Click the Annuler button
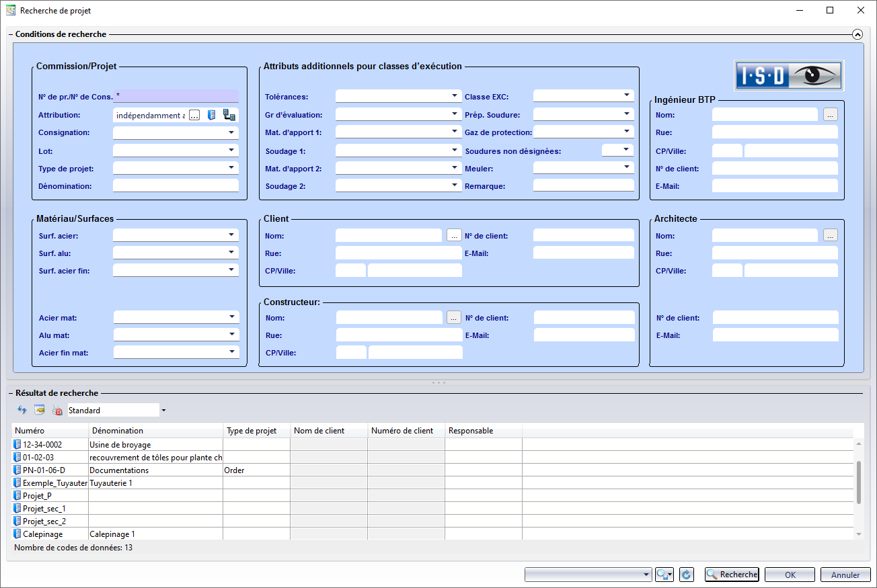Screen dimensions: 877x588 (x=845, y=575)
